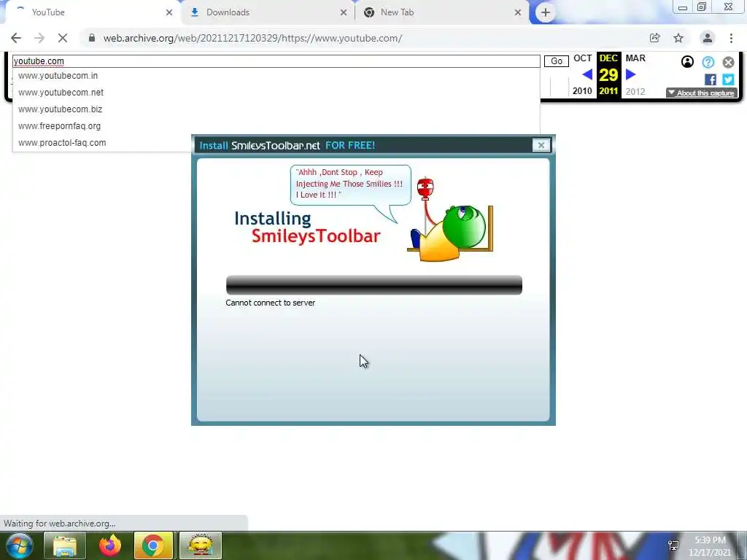Open the Windows Start menu
The image size is (747, 560).
tap(18, 545)
